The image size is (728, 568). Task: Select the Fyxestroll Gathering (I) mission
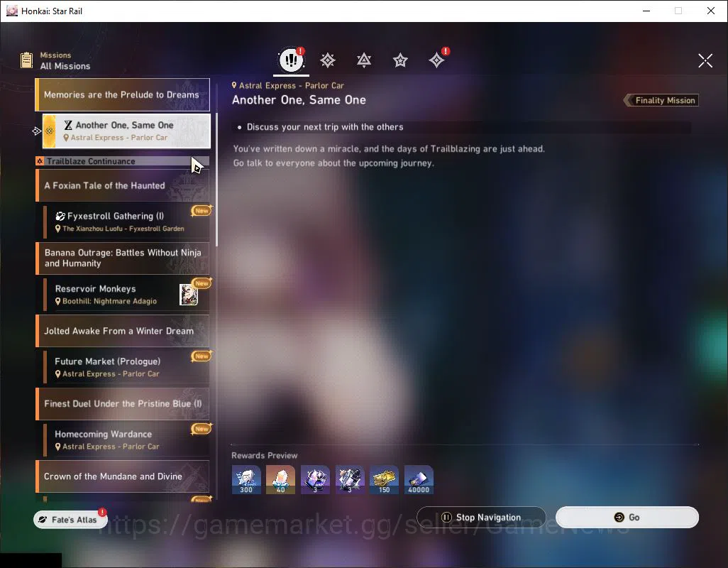(x=126, y=222)
